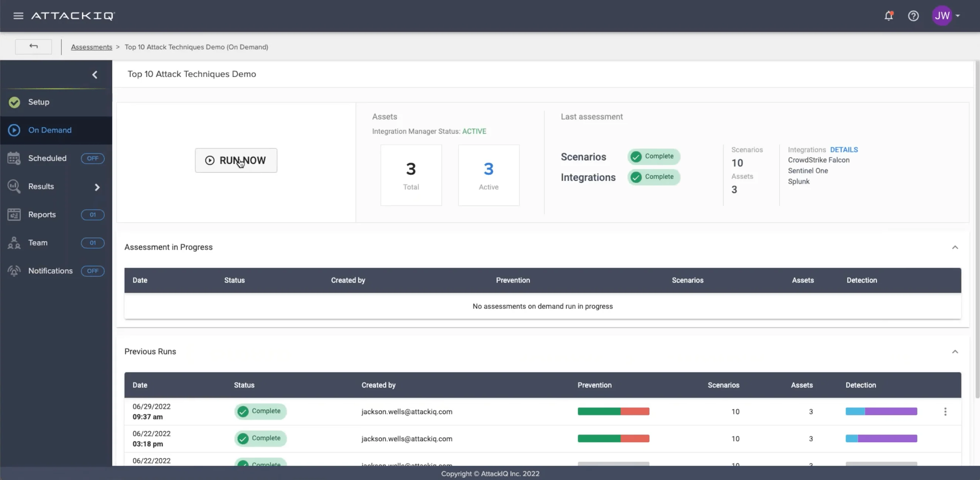Click the On Demand play icon
The image size is (980, 480).
coord(14,130)
